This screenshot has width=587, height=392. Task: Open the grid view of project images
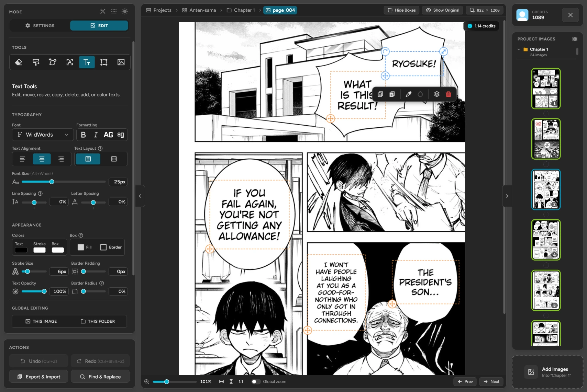tap(575, 39)
